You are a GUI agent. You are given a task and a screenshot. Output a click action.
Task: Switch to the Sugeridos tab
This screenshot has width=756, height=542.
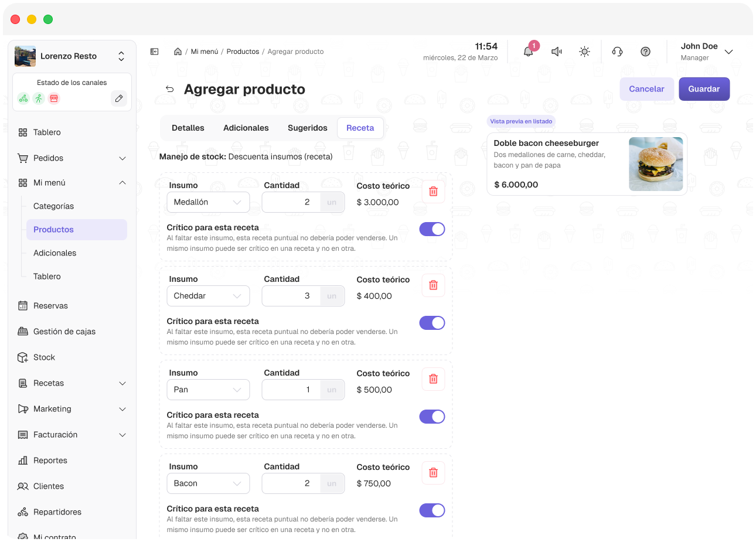click(x=308, y=128)
